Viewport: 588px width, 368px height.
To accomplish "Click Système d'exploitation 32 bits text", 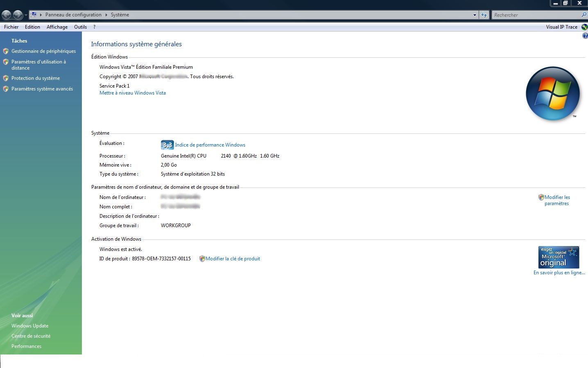I will tap(193, 174).
